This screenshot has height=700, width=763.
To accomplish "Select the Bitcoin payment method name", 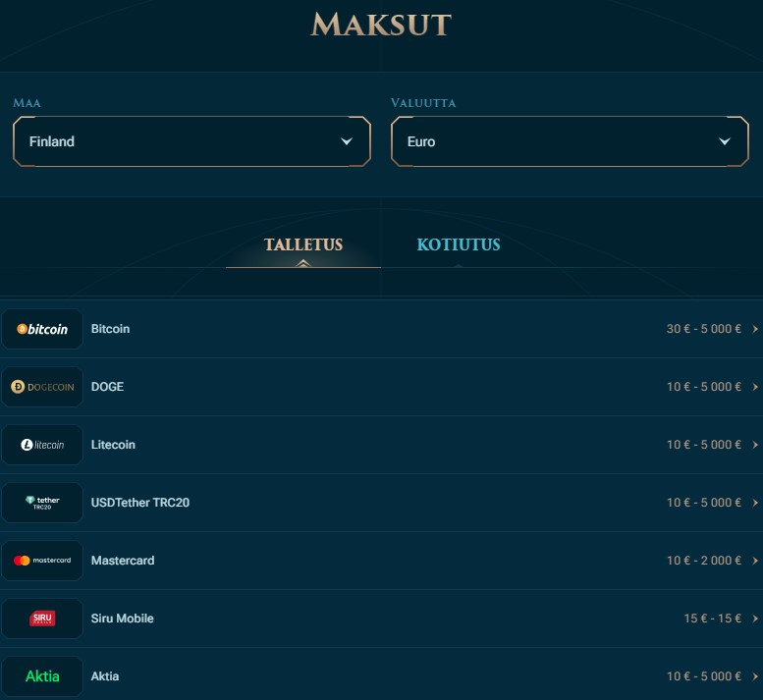I will pyautogui.click(x=110, y=329).
